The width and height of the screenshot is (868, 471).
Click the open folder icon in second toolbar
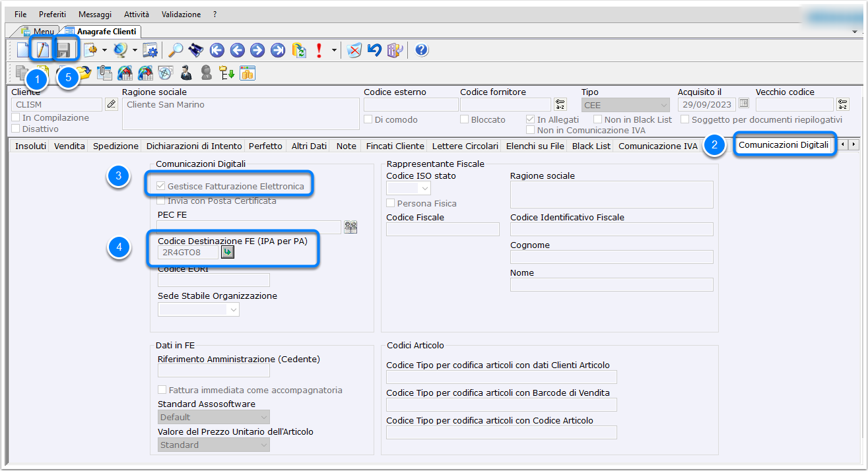(x=84, y=73)
